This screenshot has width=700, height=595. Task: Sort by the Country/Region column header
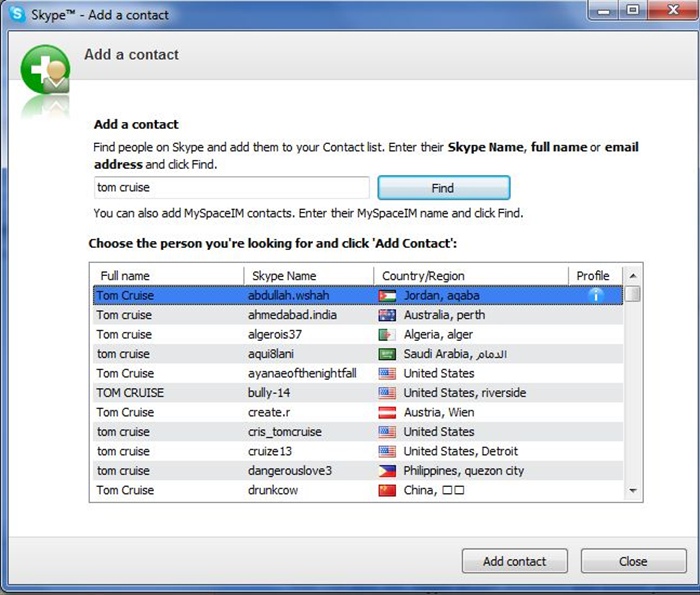tap(471, 276)
